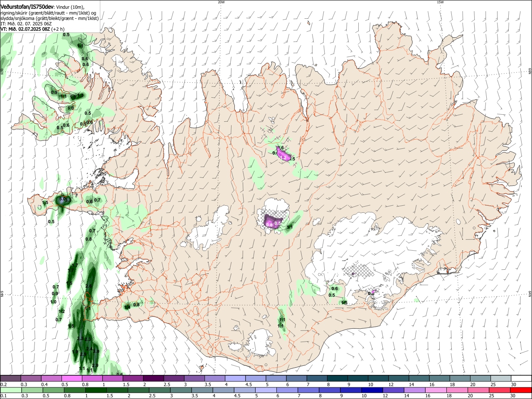This screenshot has width=532, height=399.
Task: Click the steel blue 7 swatch in the upper legend row
Action: 317,379
